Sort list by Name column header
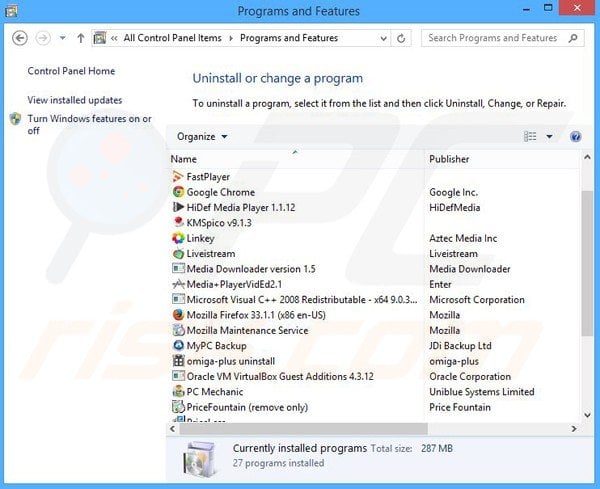Screen dimensions: 600x489 click(x=184, y=159)
